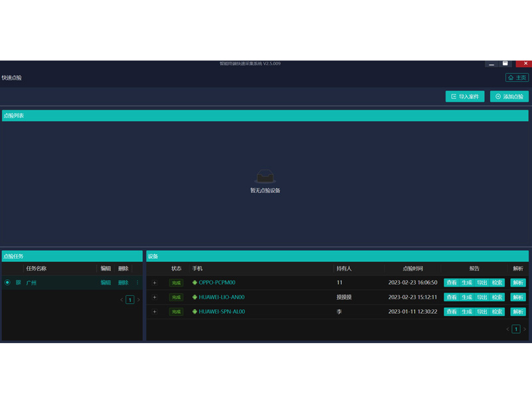Expand the OPPO-PCPM00 device row

154,283
